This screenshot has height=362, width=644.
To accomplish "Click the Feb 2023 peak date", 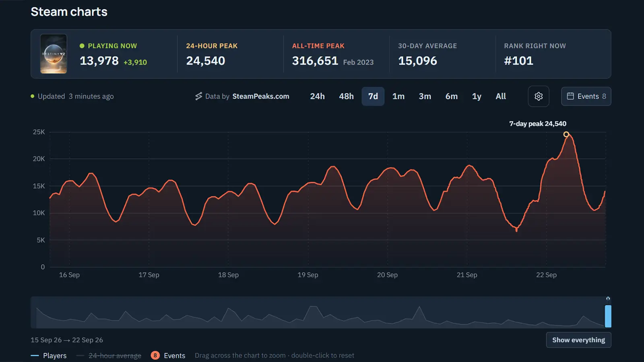I will [358, 62].
